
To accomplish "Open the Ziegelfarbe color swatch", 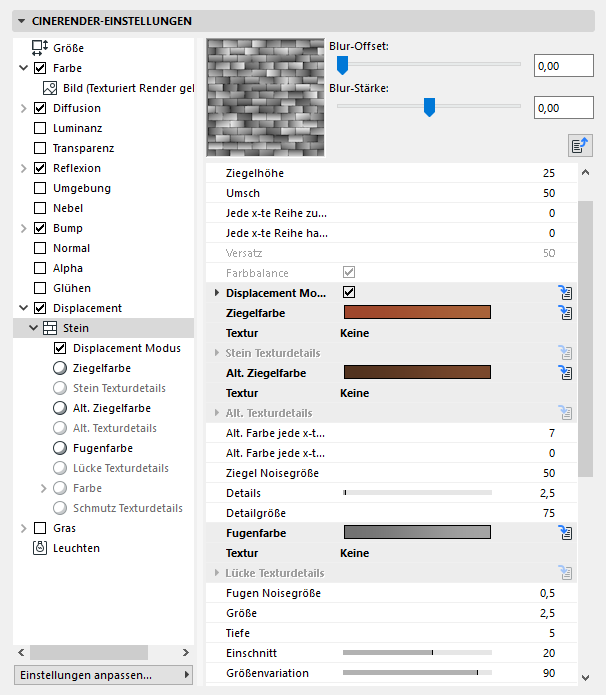I will tap(417, 312).
